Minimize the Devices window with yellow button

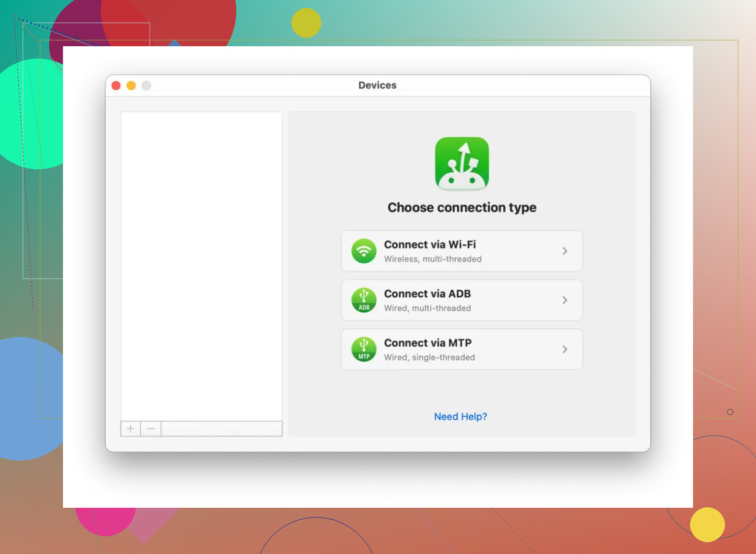tap(131, 86)
